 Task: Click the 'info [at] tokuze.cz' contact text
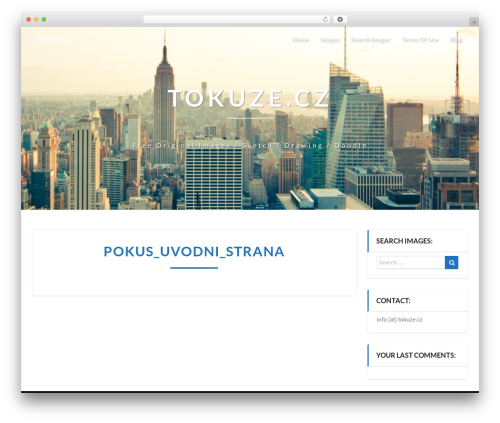point(399,320)
